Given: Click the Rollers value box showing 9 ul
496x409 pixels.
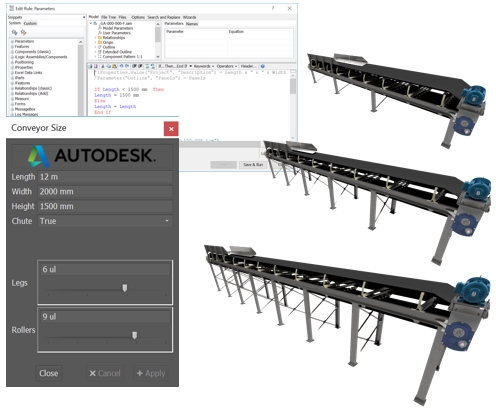Looking at the screenshot, I should 105,317.
